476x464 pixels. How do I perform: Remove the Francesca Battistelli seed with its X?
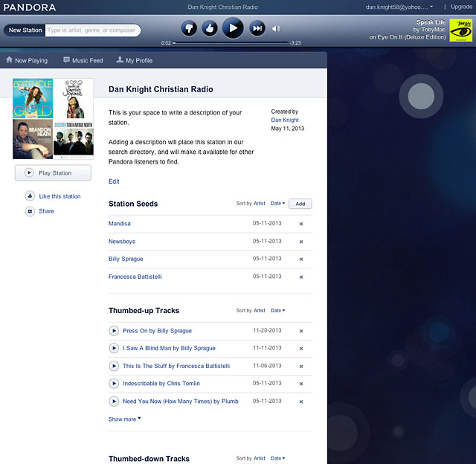pyautogui.click(x=301, y=277)
